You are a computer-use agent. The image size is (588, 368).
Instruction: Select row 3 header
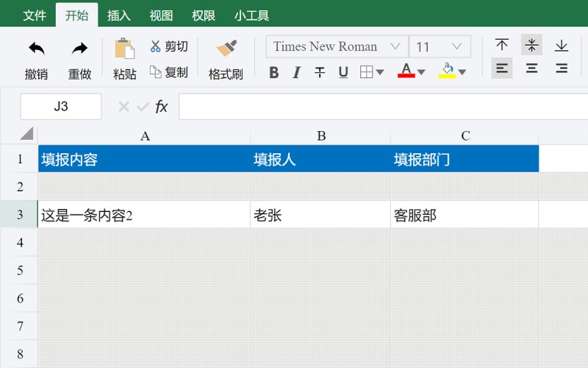point(20,214)
